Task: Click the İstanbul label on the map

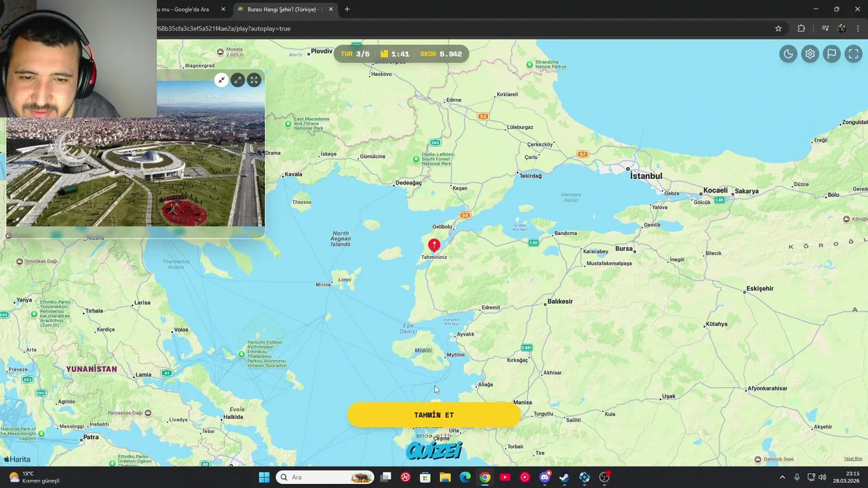Action: tap(646, 176)
